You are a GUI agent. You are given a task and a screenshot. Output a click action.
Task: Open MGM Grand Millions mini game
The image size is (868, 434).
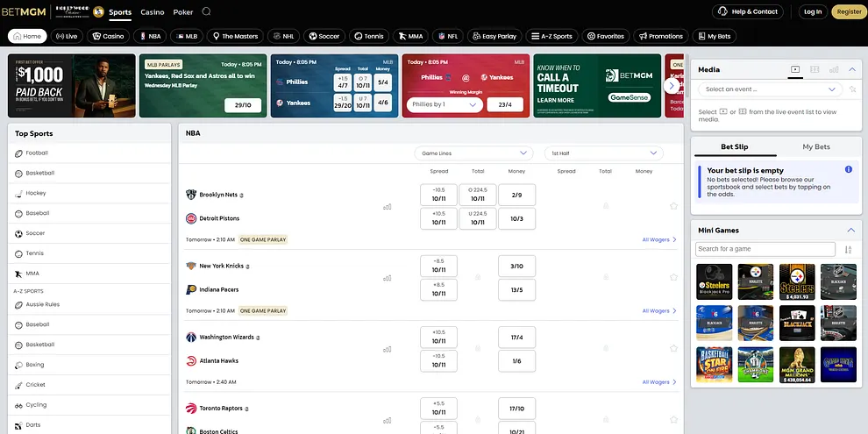[797, 366]
